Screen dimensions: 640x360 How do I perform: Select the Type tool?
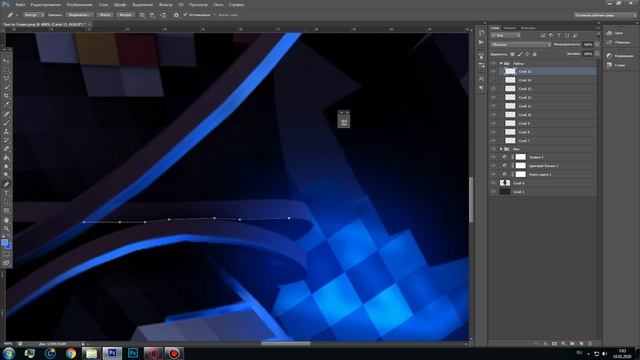[x=6, y=193]
